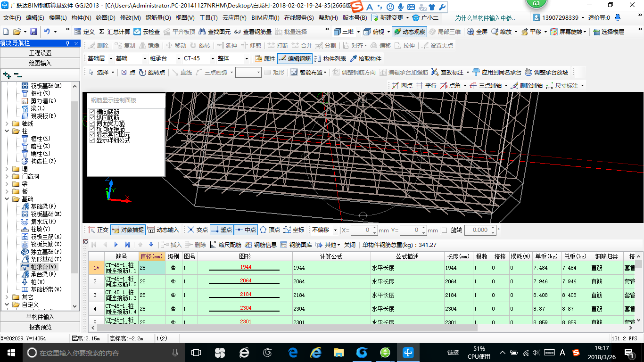The height and width of the screenshot is (362, 644).
Task: Check the 旋转 rotation checkbox
Action: [444, 230]
